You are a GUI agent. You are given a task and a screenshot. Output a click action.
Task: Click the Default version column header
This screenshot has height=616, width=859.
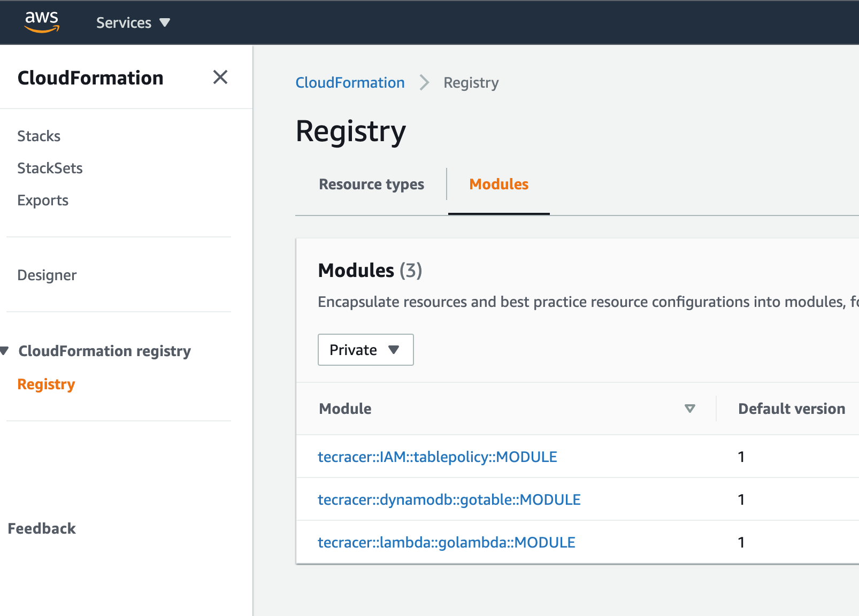[792, 409]
